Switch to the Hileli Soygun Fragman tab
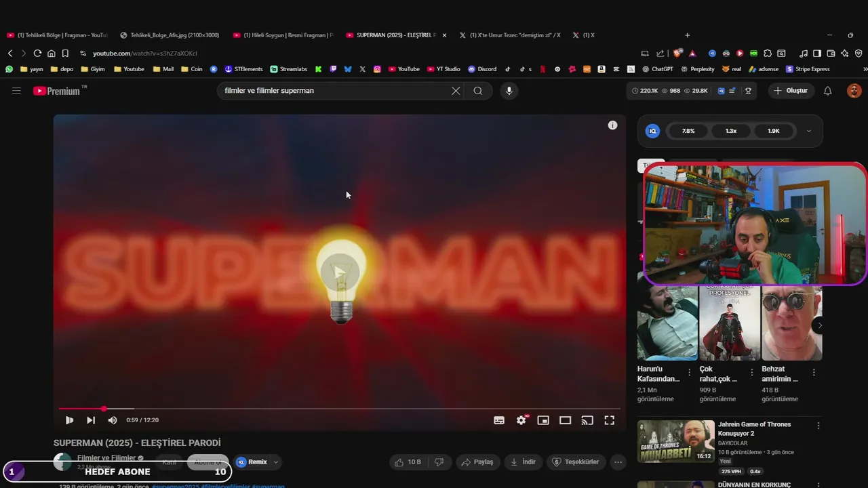The height and width of the screenshot is (488, 868). point(283,35)
